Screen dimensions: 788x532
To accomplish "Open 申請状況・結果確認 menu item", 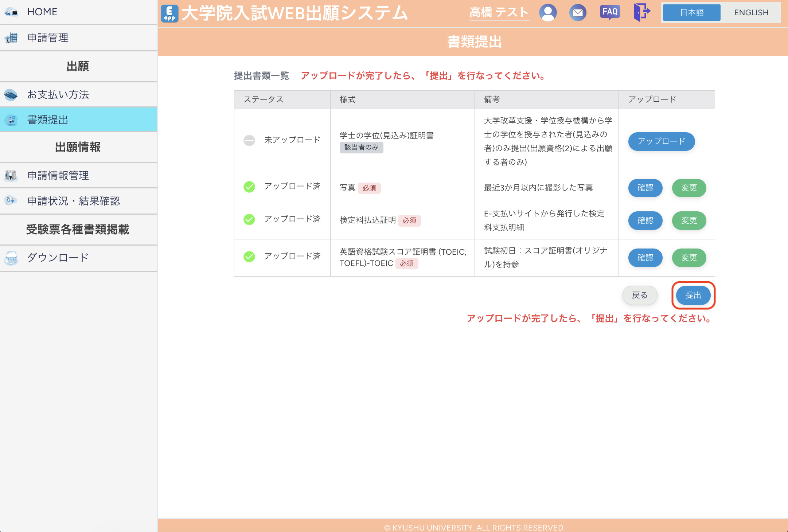I will click(74, 201).
